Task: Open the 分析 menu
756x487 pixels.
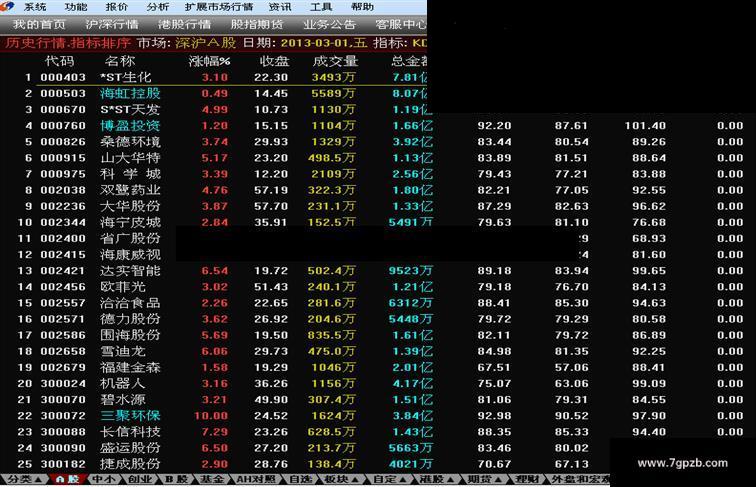Action: coord(158,7)
